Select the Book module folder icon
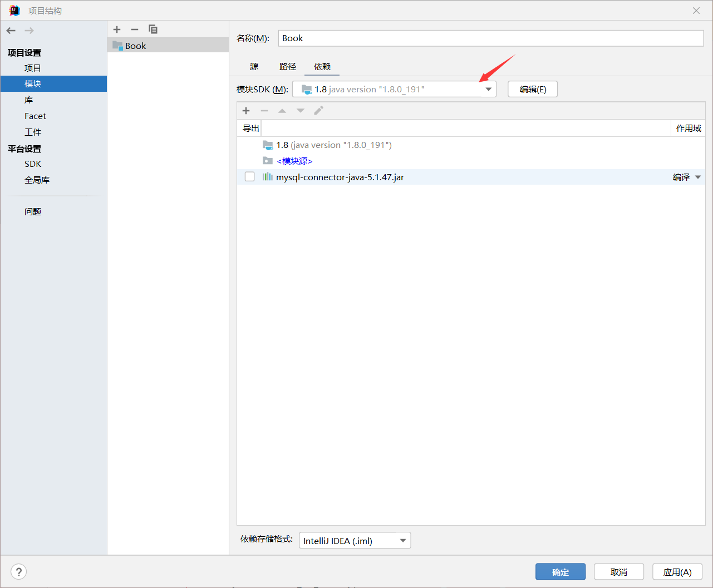This screenshot has height=588, width=713. pos(117,46)
